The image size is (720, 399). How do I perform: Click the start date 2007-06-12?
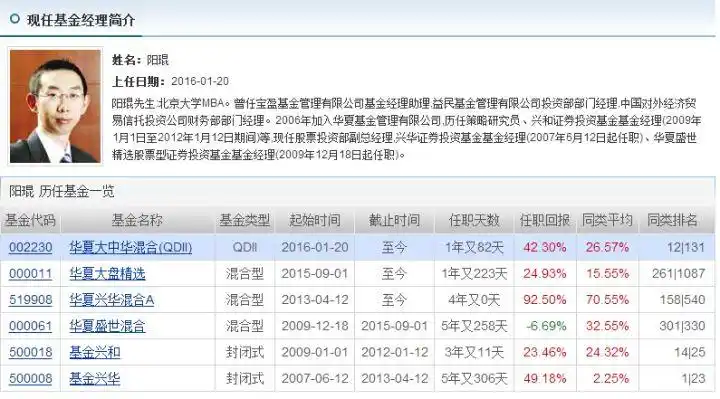315,378
